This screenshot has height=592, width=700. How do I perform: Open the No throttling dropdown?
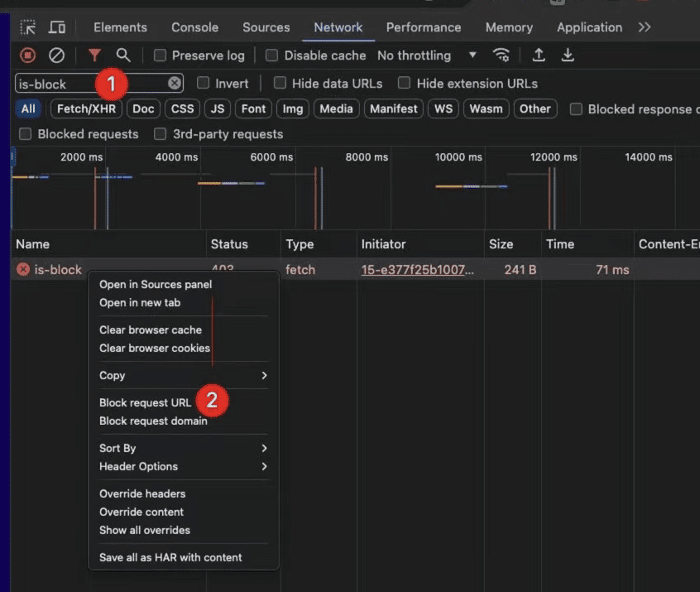[x=426, y=55]
